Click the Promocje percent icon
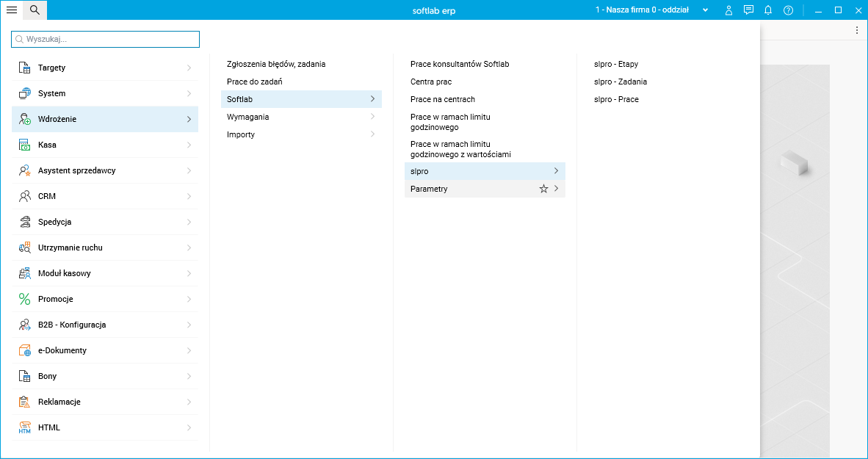The height and width of the screenshot is (459, 868). (x=24, y=299)
